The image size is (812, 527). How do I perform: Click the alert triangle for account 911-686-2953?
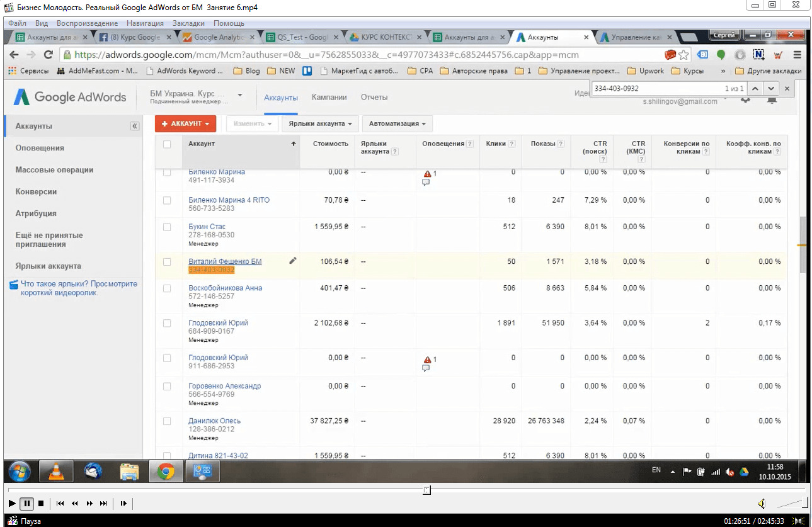[428, 359]
